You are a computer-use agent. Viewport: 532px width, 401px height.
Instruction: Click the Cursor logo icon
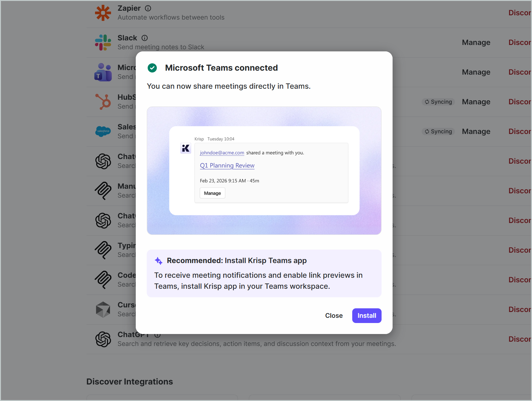(x=103, y=310)
